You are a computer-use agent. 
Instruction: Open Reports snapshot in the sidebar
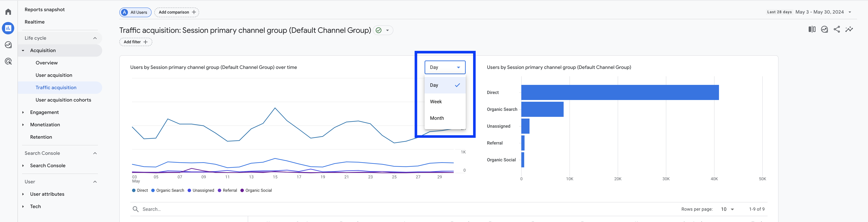coord(44,9)
